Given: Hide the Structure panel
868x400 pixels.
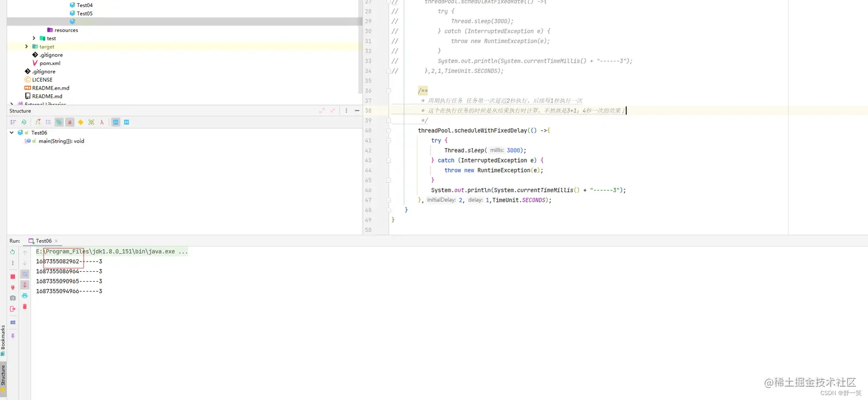Looking at the screenshot, I should click(x=356, y=111).
